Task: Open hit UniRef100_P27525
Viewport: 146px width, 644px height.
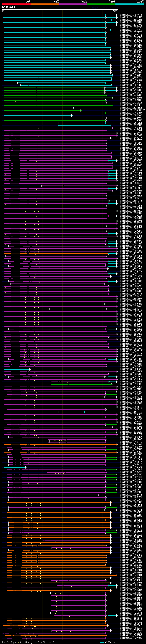Action: [x=131, y=254]
